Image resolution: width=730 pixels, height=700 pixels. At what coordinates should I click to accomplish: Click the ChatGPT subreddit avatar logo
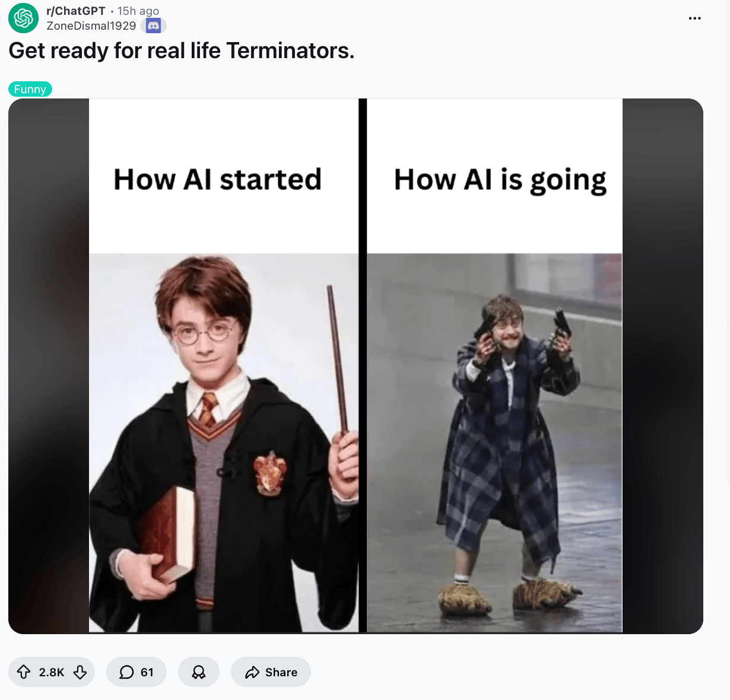coord(23,18)
